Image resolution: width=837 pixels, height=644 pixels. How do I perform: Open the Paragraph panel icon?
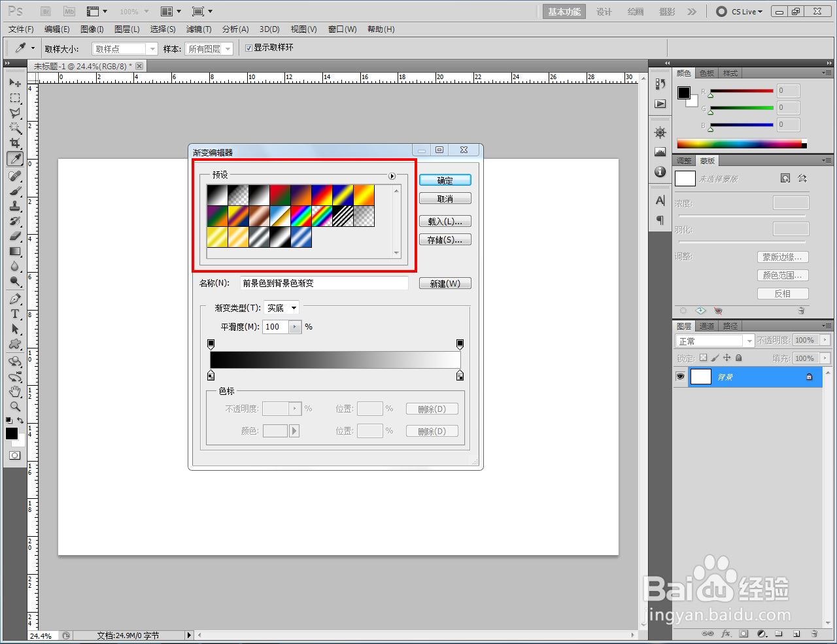(660, 220)
